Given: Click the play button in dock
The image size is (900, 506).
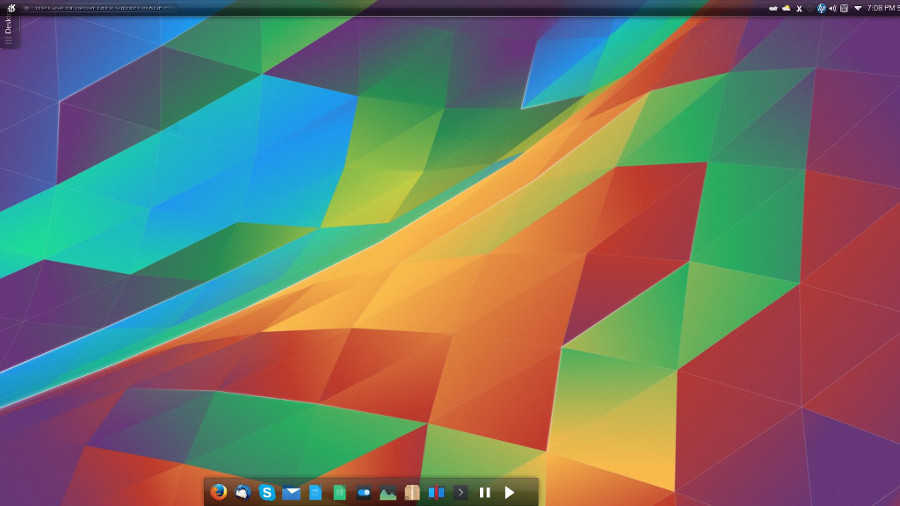Looking at the screenshot, I should 509,492.
